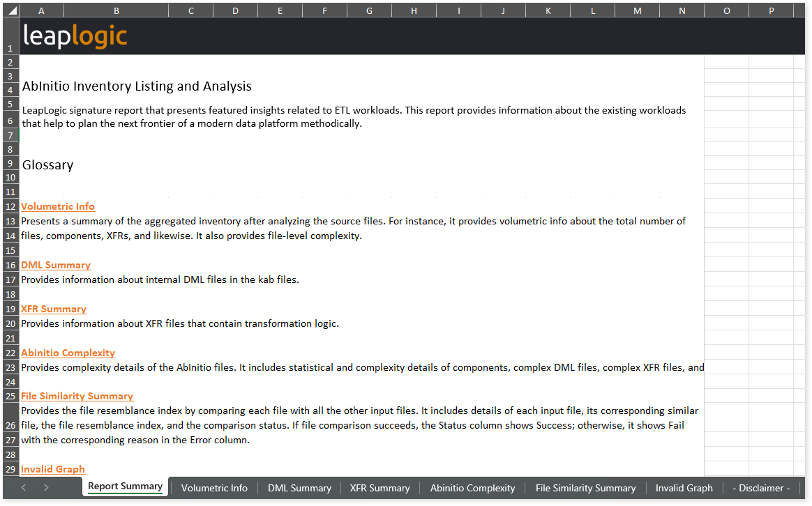Click previous sheet navigation arrow
Viewport: 812px width, 506px height.
pos(24,487)
